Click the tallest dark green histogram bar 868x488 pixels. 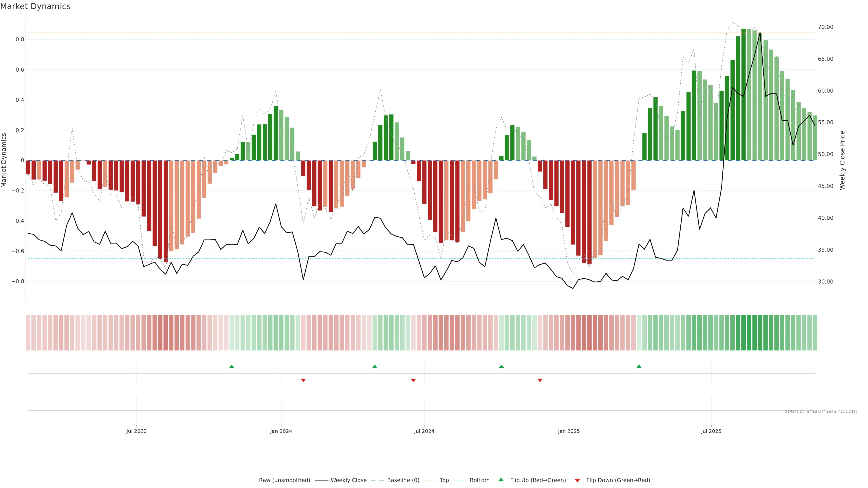[743, 94]
